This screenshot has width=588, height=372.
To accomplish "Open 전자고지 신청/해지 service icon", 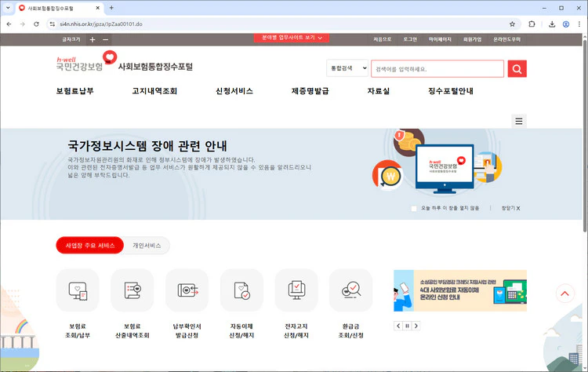I will point(296,290).
